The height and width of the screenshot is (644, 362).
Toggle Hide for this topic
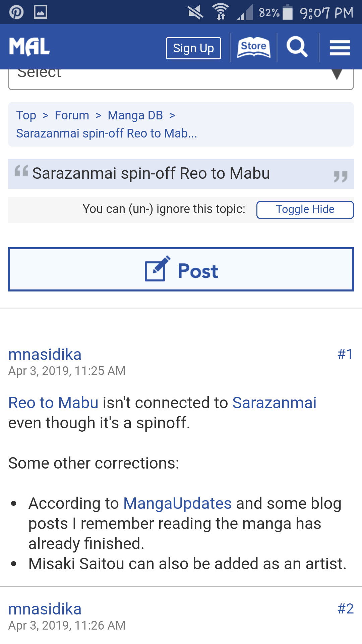(x=305, y=210)
